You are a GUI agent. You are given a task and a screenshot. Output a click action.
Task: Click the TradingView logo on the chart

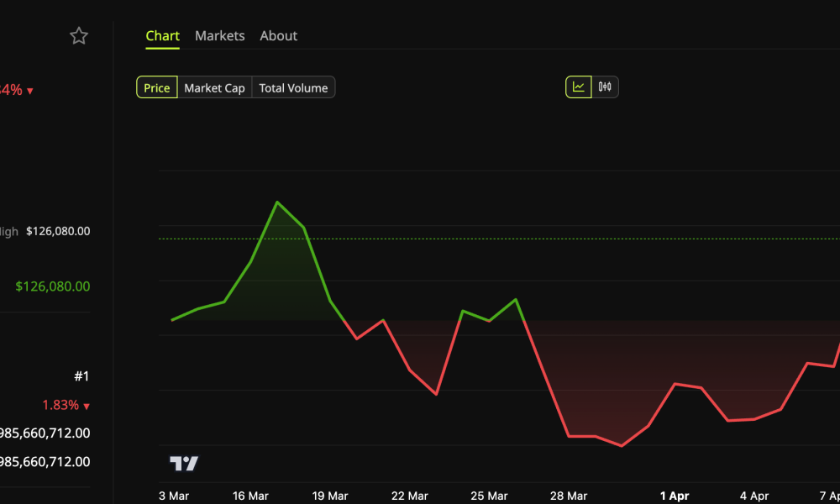(186, 463)
